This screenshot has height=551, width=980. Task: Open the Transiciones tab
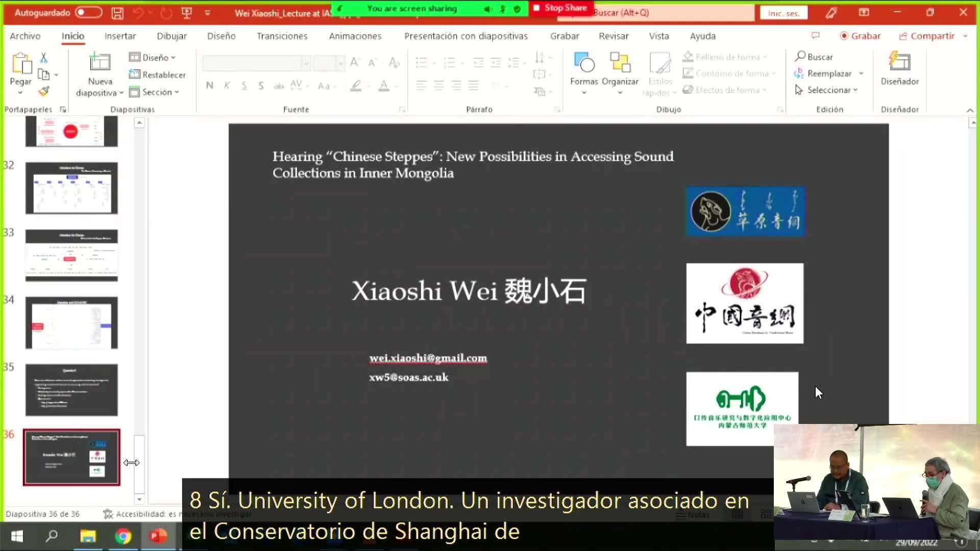(x=282, y=36)
